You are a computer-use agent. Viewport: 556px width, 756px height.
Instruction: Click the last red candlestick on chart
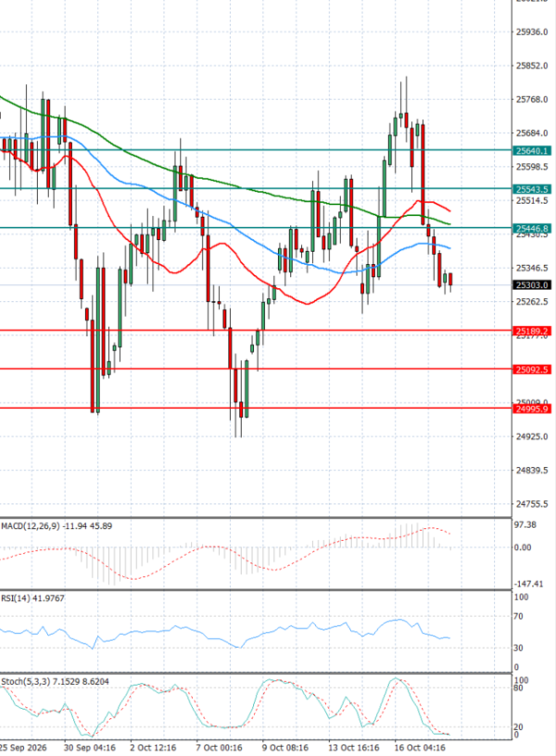tap(450, 279)
